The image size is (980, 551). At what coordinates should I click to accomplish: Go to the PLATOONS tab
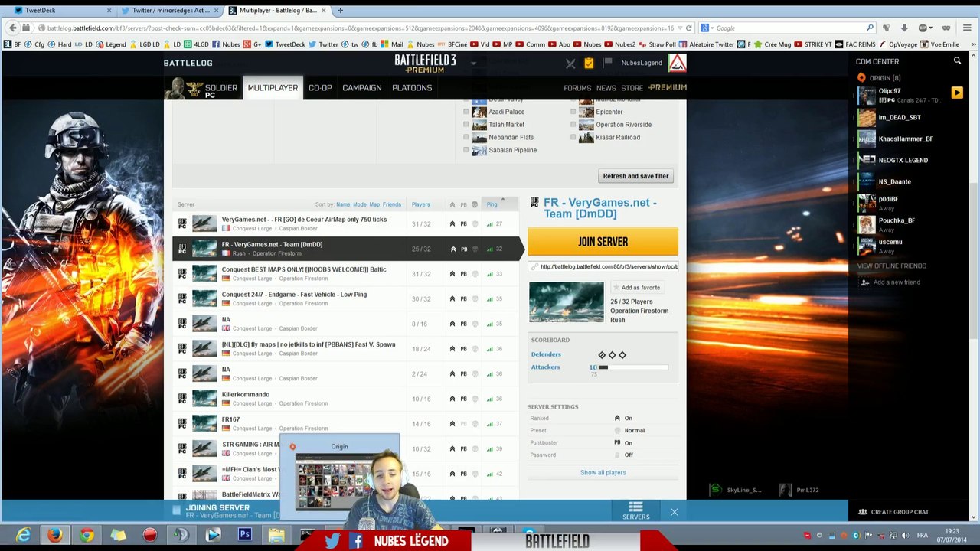[412, 88]
